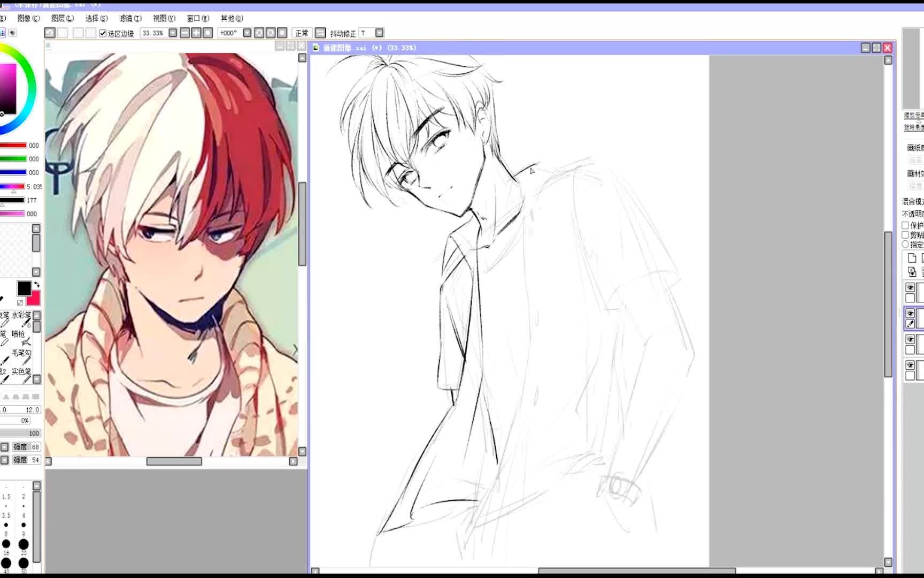Click the drawing canvas horizontal scrollbar thumb

click(x=636, y=571)
